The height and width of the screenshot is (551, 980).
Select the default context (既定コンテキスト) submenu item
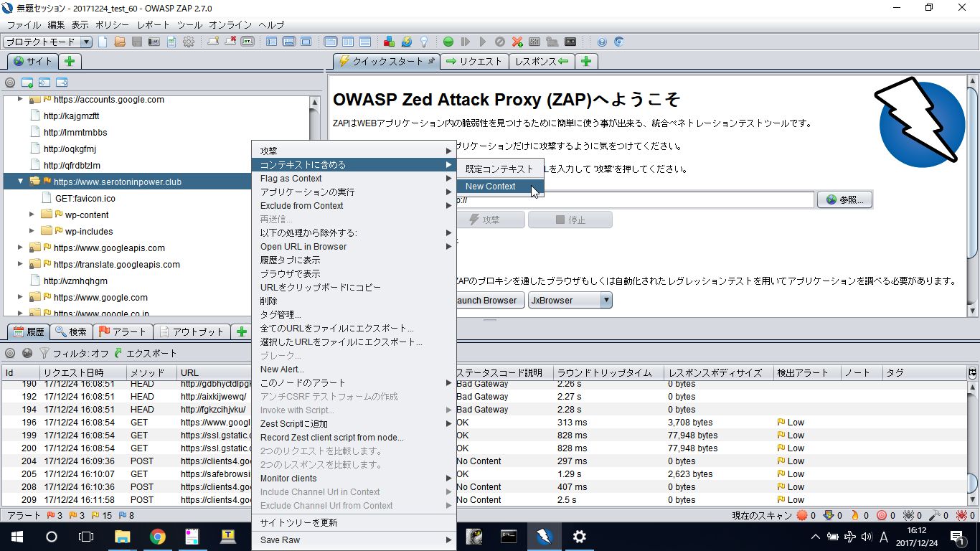pyautogui.click(x=500, y=169)
